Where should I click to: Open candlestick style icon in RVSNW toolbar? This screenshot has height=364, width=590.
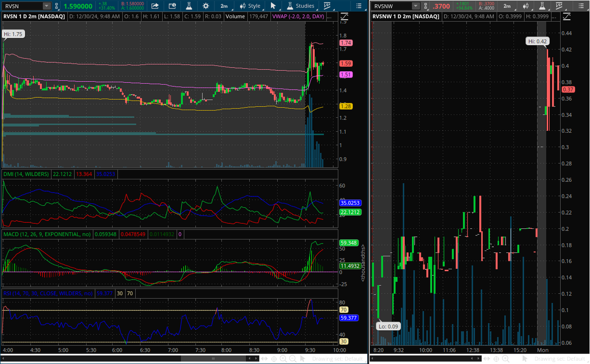[526, 6]
